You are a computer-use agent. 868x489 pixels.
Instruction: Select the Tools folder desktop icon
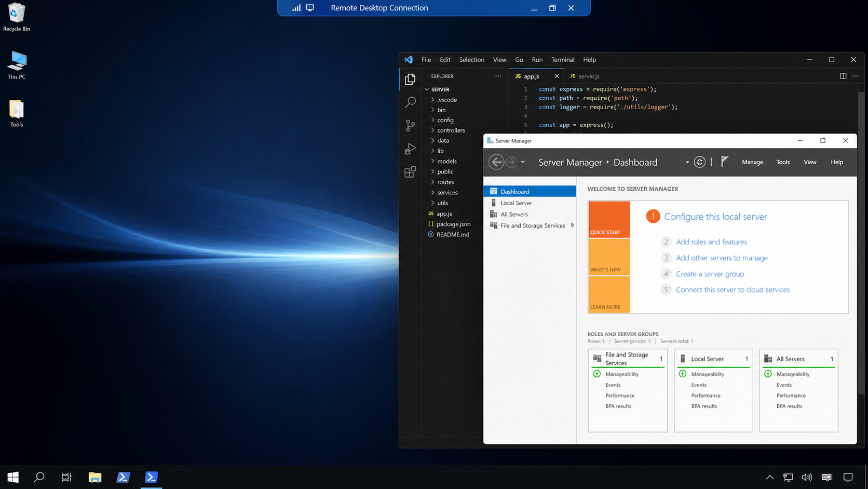tap(17, 113)
